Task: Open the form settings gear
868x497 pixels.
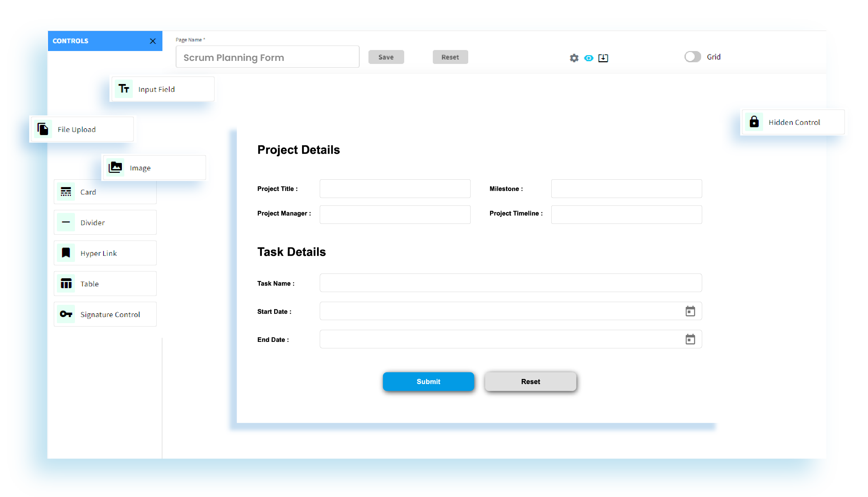Action: click(574, 58)
